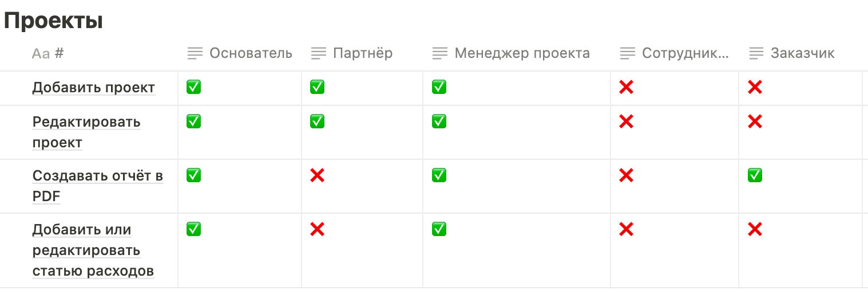Click the text-type icon beside Заказчик column
Screen dimensions: 868x294
point(756,54)
